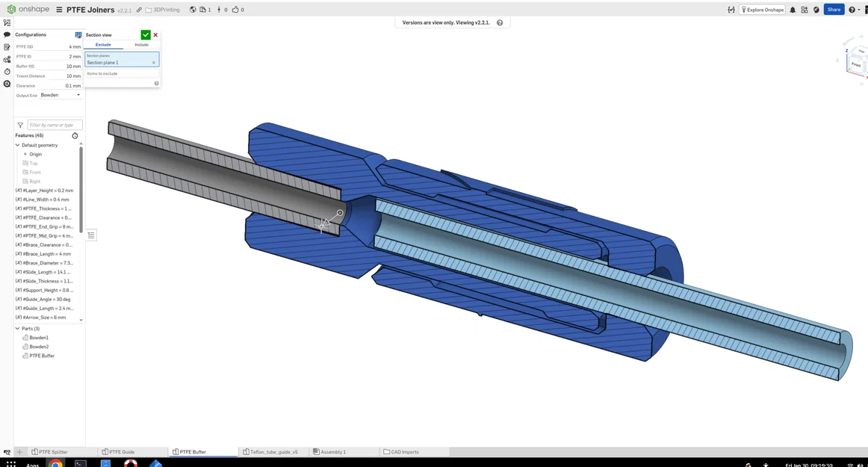868x467 pixels.
Task: Click the Items to exclude field
Action: (x=122, y=74)
